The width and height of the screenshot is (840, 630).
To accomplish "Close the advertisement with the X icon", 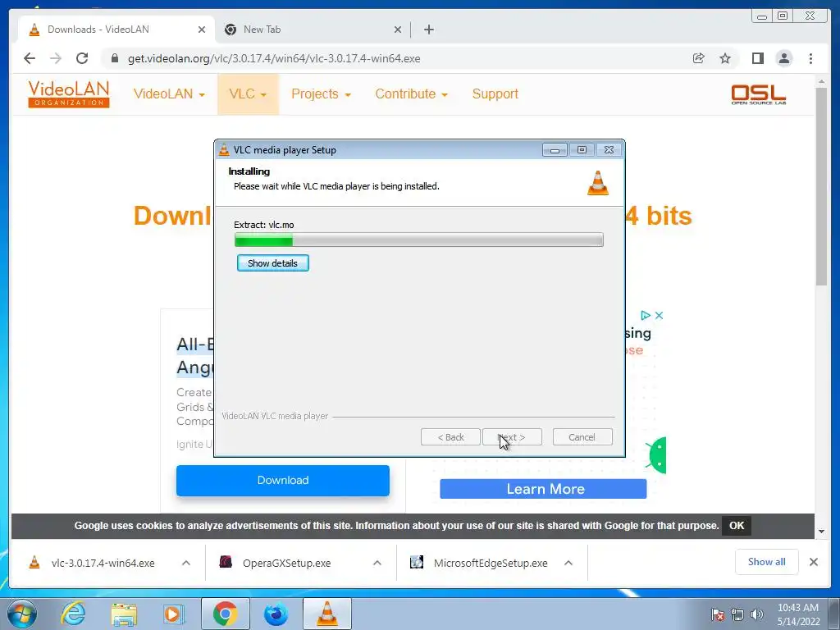I will click(659, 315).
